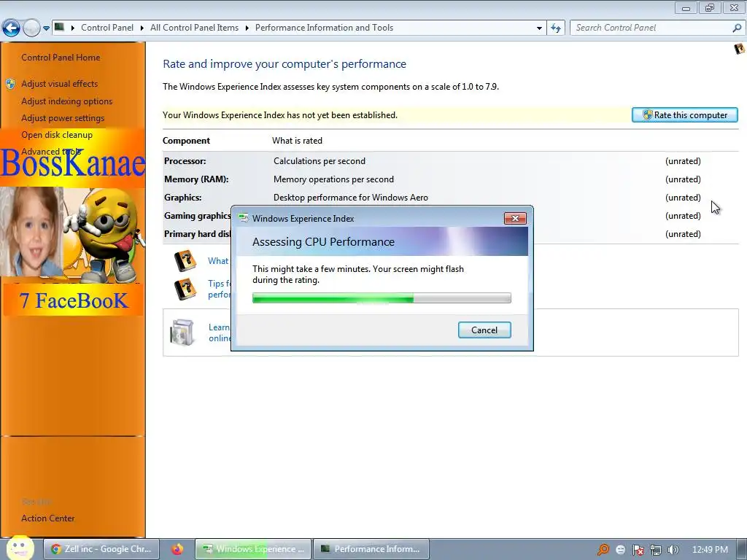Minimize the Control Panel window
The height and width of the screenshot is (560, 747).
[686, 8]
